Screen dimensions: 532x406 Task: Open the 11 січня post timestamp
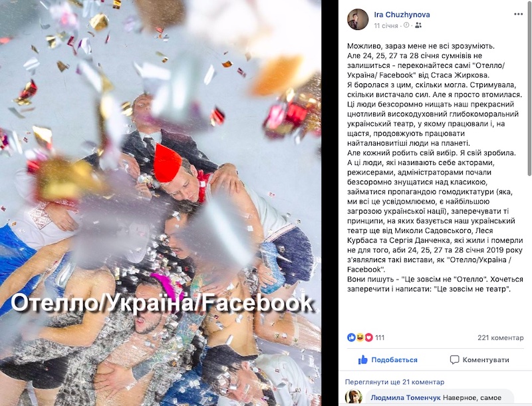click(386, 26)
